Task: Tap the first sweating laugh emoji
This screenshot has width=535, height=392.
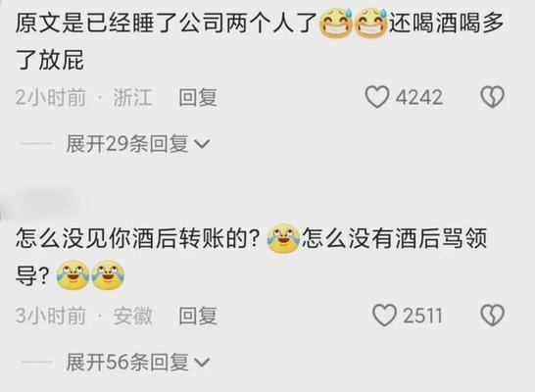Action: pos(336,24)
